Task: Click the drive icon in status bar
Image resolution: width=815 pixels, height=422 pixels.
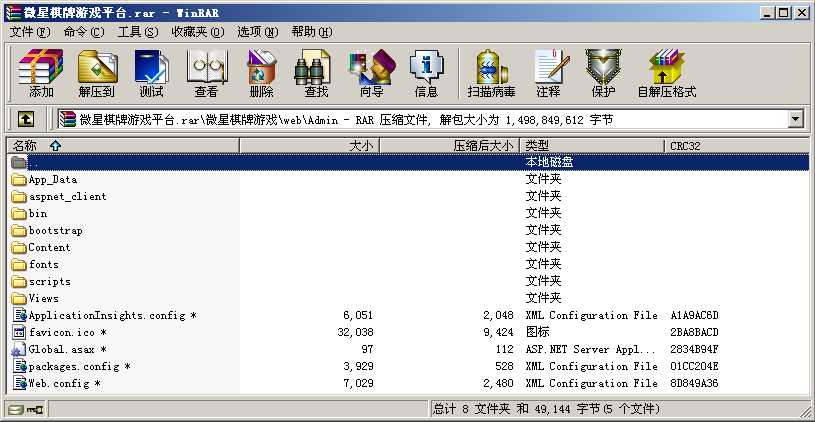Action: (16, 410)
